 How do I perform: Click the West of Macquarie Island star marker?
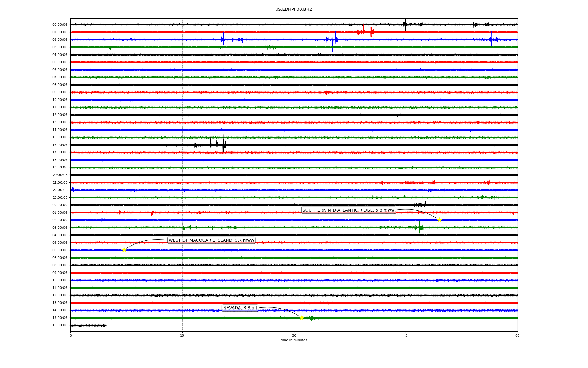(124, 250)
